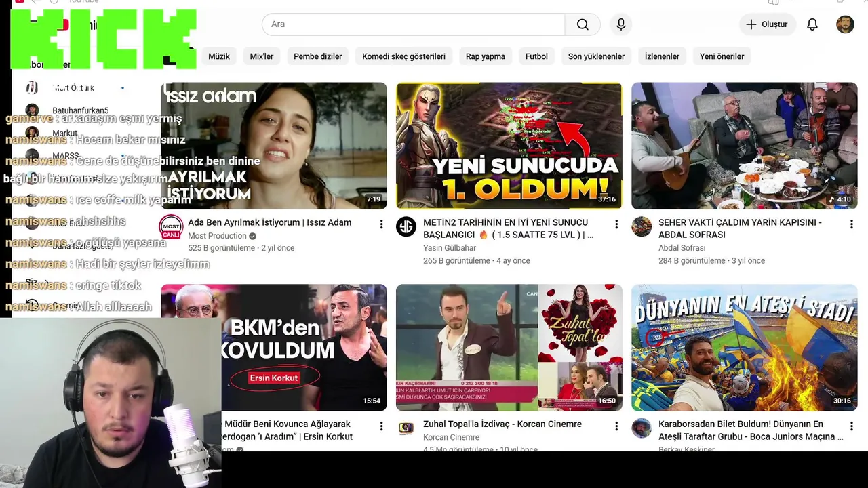Open title SEHER VAKTİ ÇALDIM YARİN KAPISINI
This screenshot has width=868, height=488.
point(740,228)
